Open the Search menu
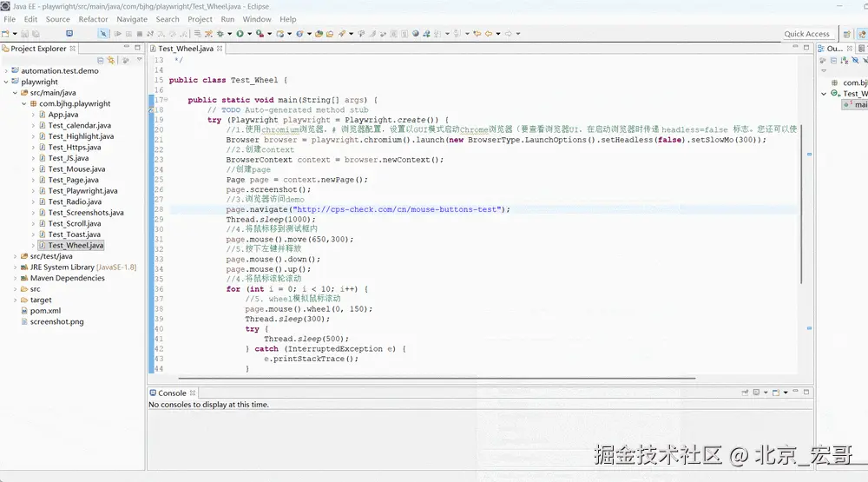The image size is (868, 482). 168,19
